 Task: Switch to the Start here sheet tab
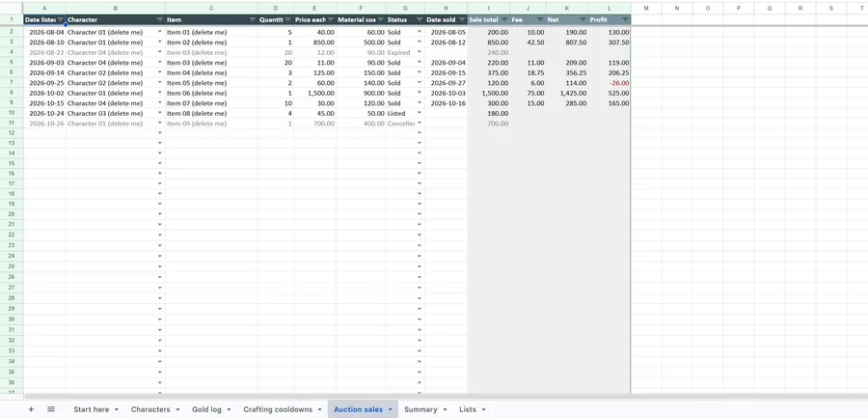click(92, 409)
